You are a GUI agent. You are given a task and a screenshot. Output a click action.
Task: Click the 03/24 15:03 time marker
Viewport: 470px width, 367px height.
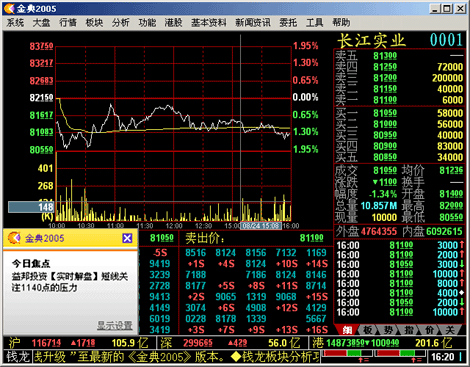click(x=261, y=226)
